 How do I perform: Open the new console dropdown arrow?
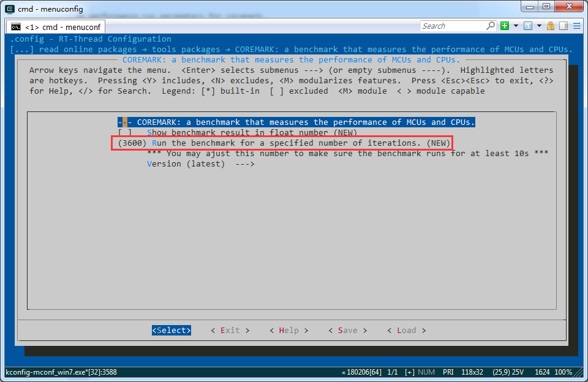tap(516, 26)
